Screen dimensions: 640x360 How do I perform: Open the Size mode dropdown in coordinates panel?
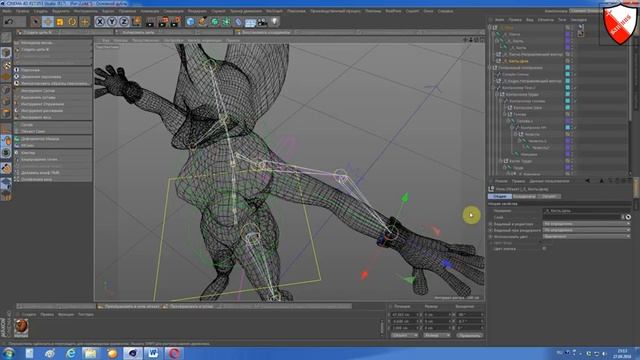click(436, 335)
